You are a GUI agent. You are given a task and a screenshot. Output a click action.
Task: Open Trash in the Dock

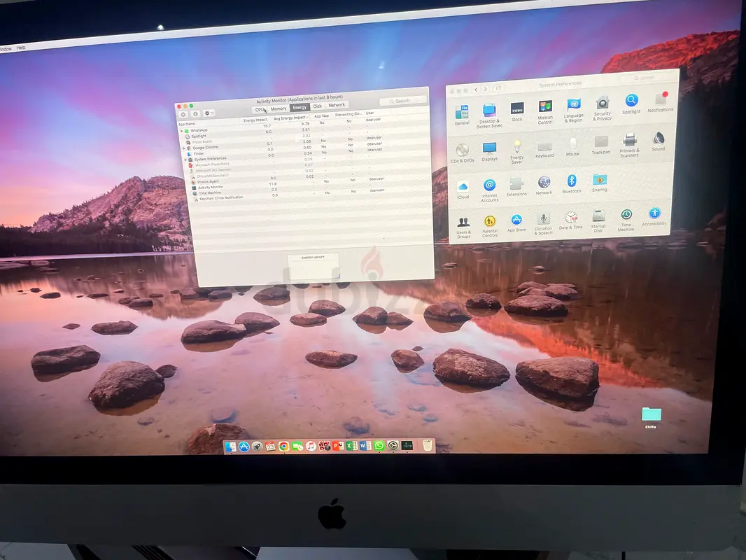(428, 445)
